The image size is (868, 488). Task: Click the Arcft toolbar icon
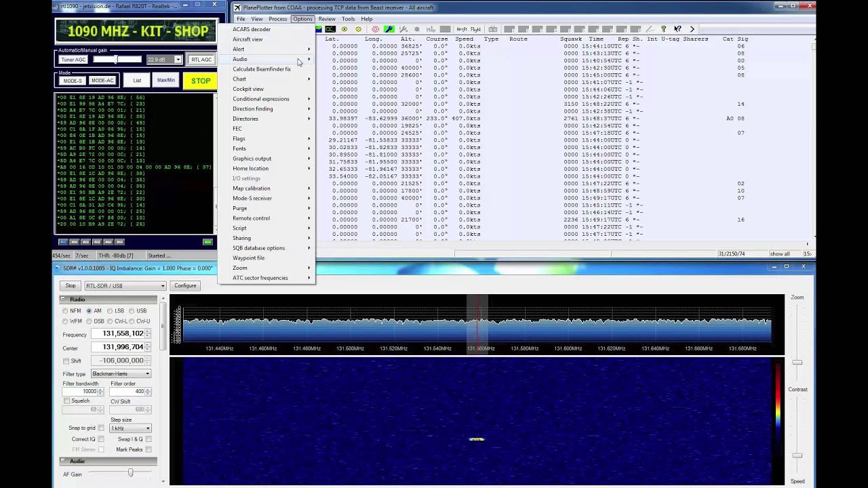[x=462, y=29]
